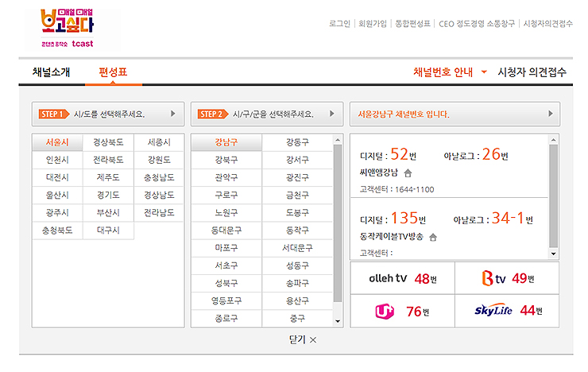
Task: Select 부산시 region
Action: [x=108, y=213]
